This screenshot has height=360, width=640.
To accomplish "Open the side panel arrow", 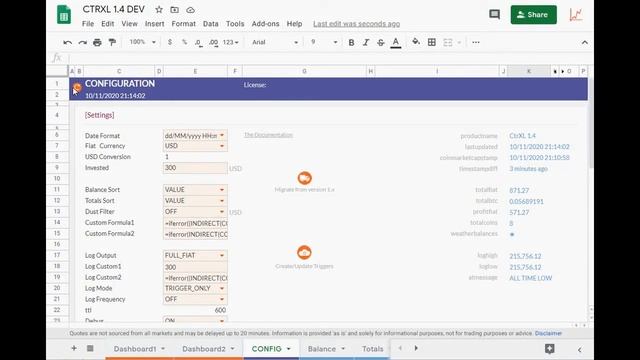I will click(x=580, y=349).
